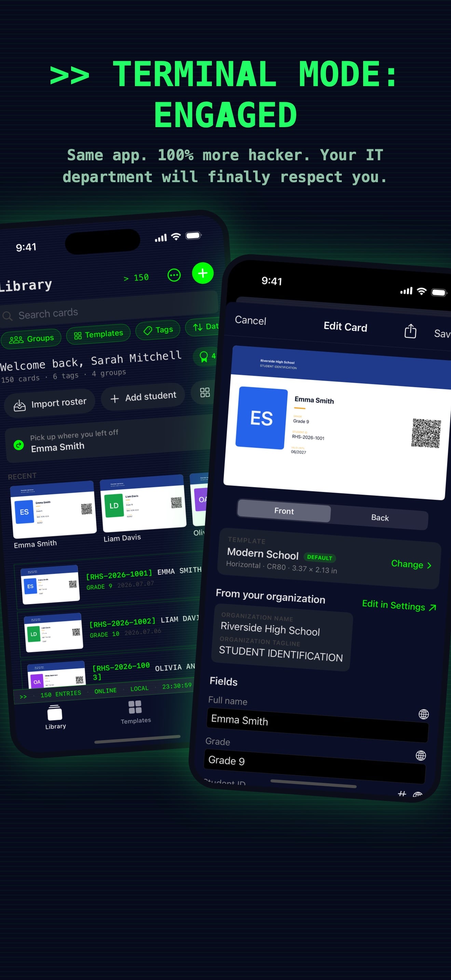Tap the QR code on Emma Smith card preview

pyautogui.click(x=426, y=433)
